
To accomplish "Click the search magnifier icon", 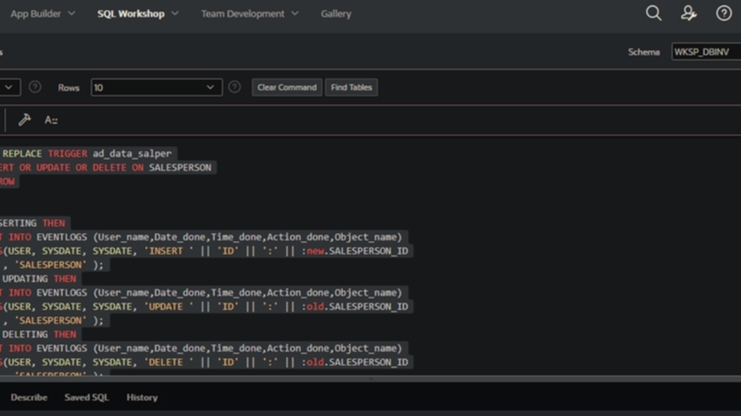I will pos(654,13).
